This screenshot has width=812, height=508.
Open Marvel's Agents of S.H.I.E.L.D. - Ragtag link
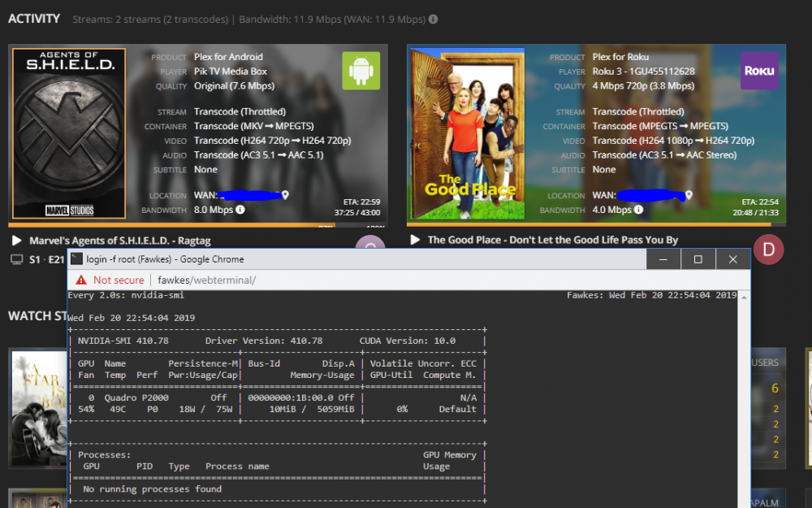[120, 241]
